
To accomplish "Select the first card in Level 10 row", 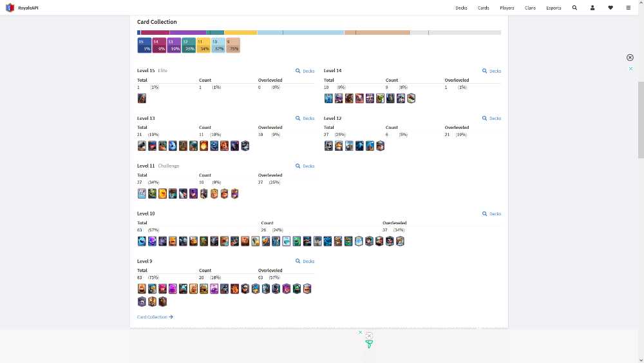I will (x=142, y=241).
